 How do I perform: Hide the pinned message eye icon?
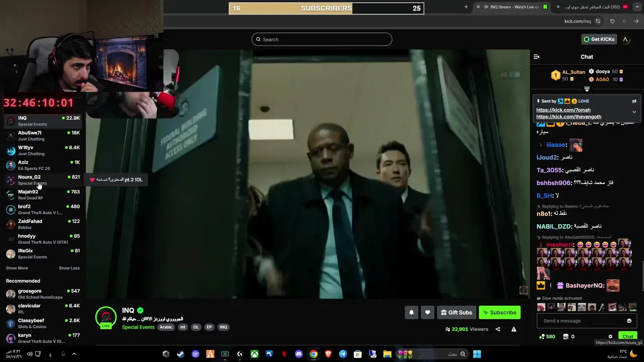pyautogui.click(x=634, y=101)
